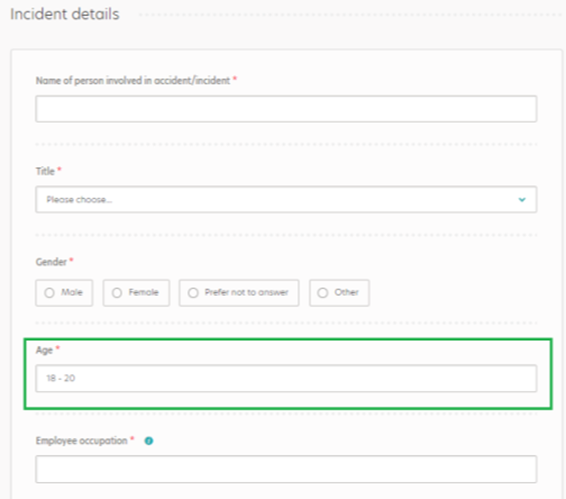Click the Employee occupation label text
The image size is (566, 499).
coord(82,441)
